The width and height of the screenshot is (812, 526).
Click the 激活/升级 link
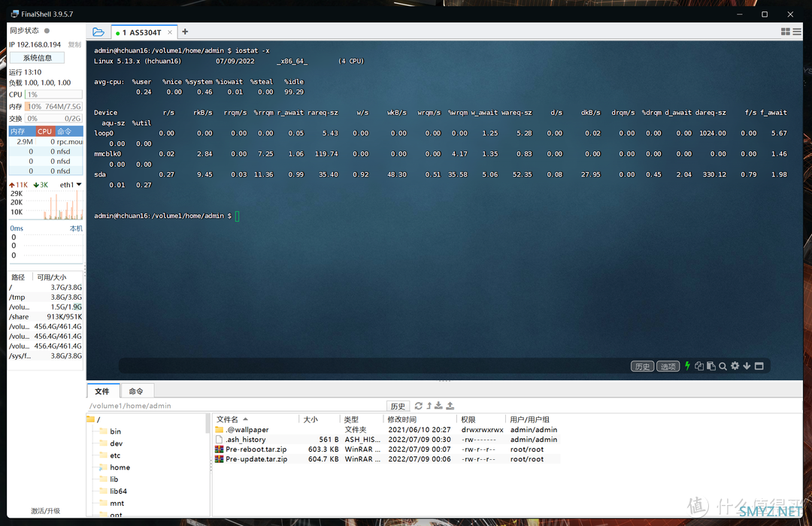46,511
